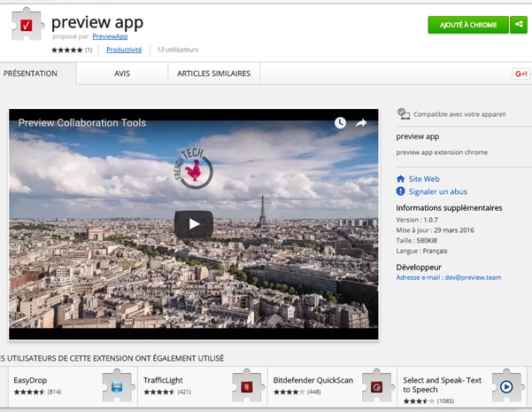Click the preview app page title
This screenshot has width=532, height=412.
pos(97,22)
